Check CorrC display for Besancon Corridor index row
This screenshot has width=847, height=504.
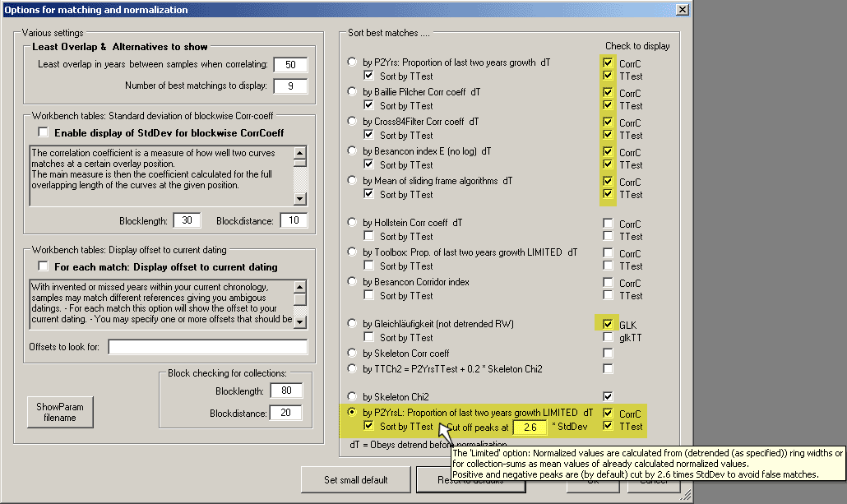click(x=609, y=283)
